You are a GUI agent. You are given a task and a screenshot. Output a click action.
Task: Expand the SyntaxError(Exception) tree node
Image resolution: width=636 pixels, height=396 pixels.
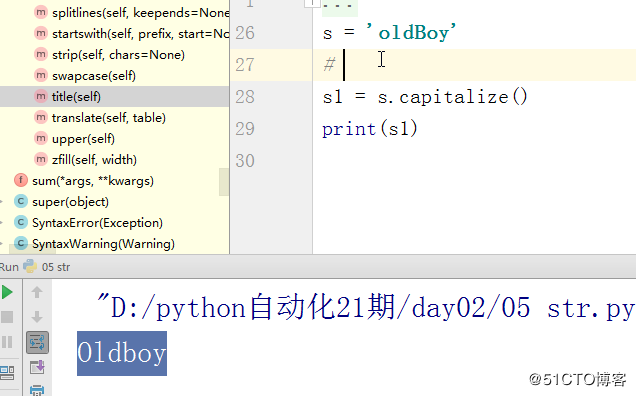pos(2,223)
